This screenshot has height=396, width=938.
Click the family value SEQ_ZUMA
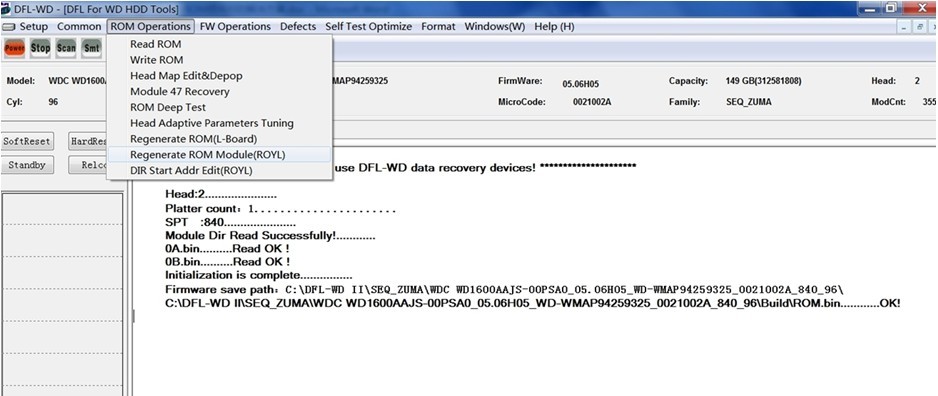748,102
